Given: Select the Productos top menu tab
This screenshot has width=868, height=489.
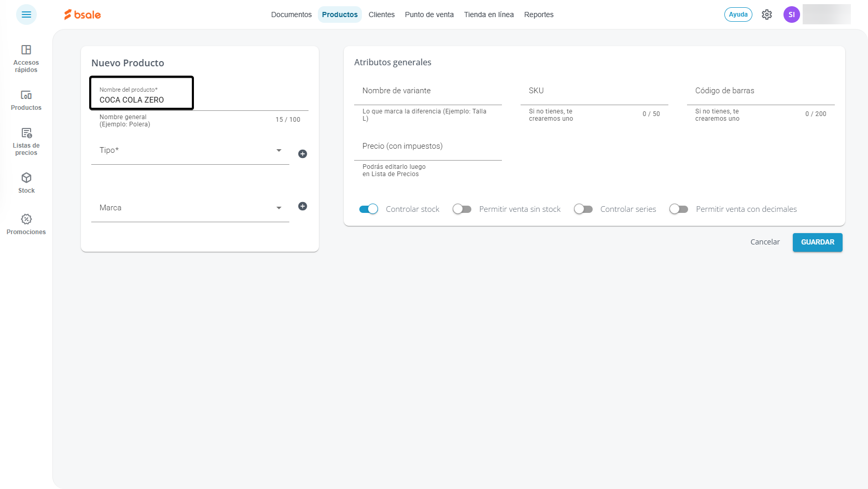Looking at the screenshot, I should (340, 15).
